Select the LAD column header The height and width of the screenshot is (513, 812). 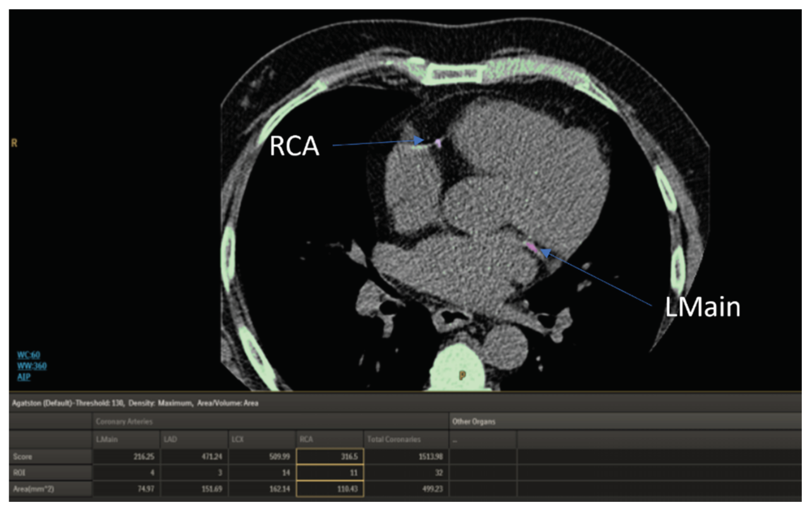(170, 439)
